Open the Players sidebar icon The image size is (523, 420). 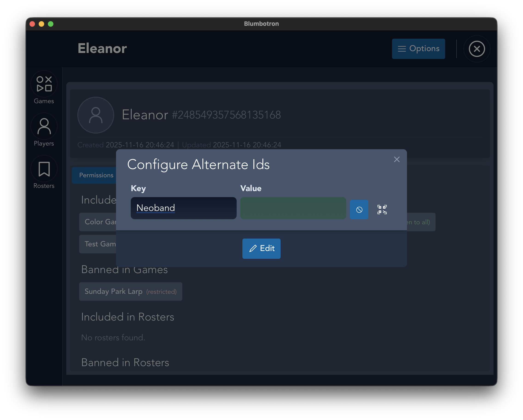(44, 126)
